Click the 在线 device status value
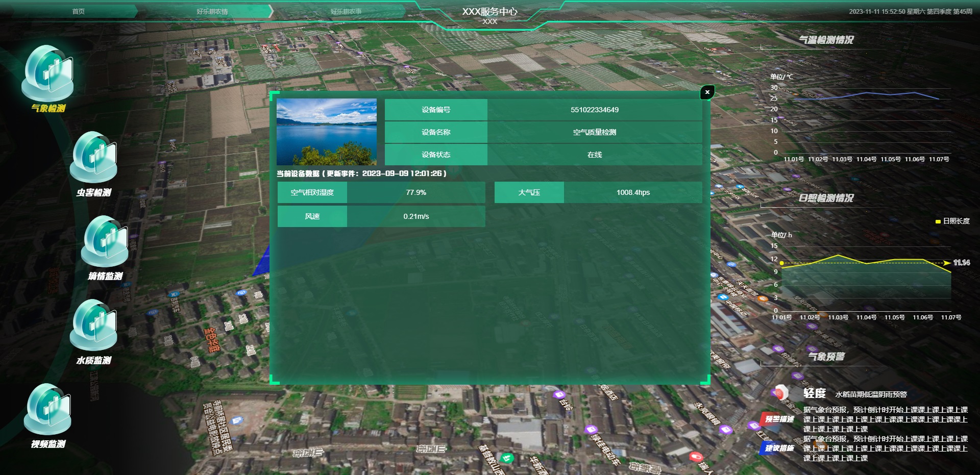The image size is (980, 475). (595, 155)
